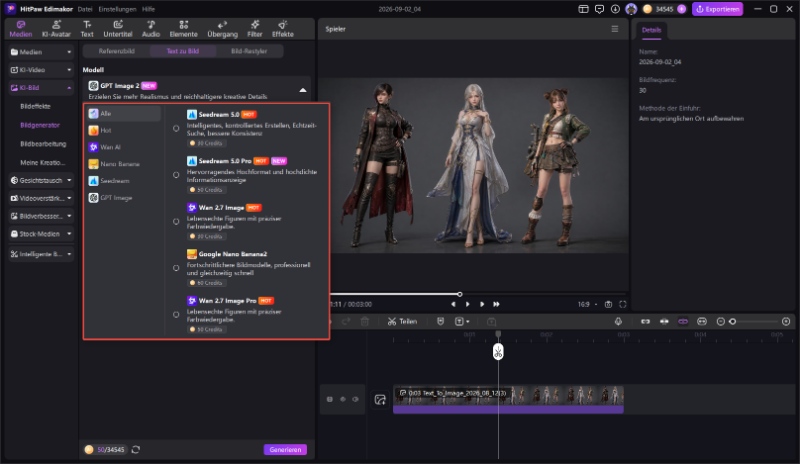Open the Spieler panel menu
The width and height of the screenshot is (800, 464).
click(x=615, y=29)
